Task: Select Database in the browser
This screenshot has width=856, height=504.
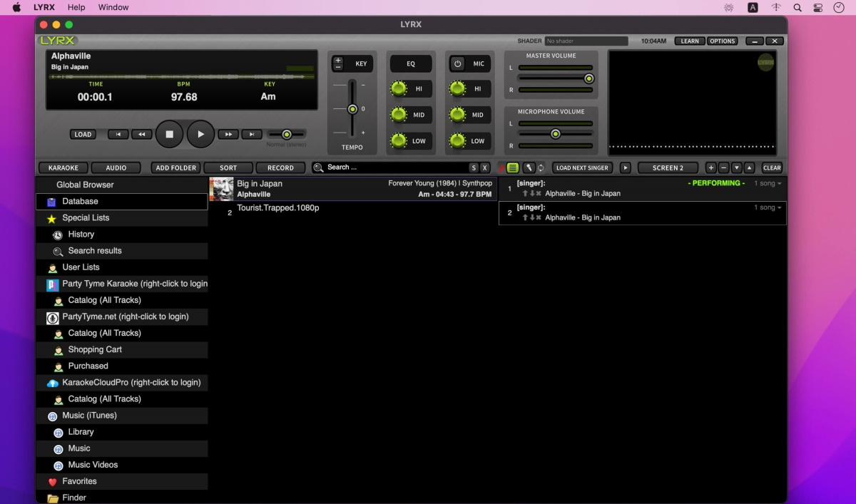Action: point(121,202)
